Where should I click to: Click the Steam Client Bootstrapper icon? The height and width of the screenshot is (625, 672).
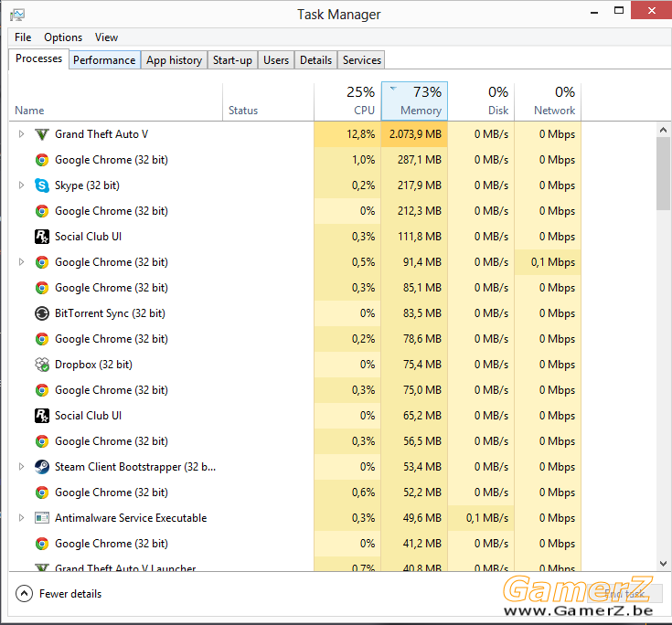[41, 467]
